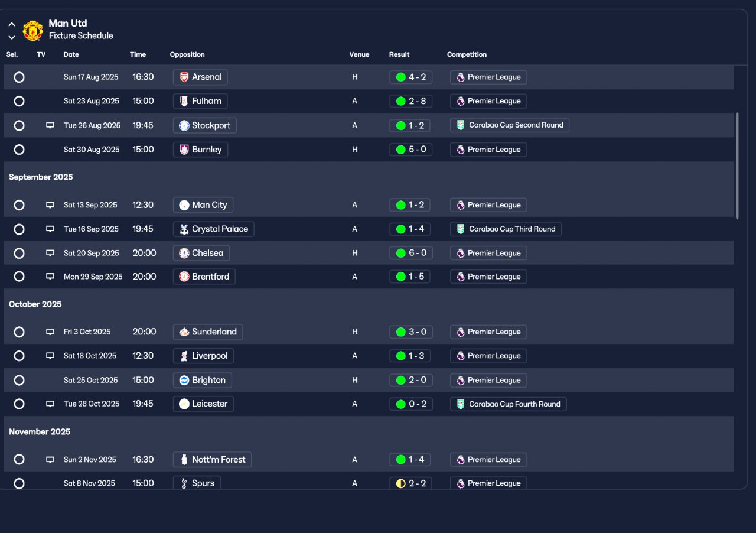Click the Fixture Schedule subtitle
Screen dimensions: 756x533
(x=81, y=35)
